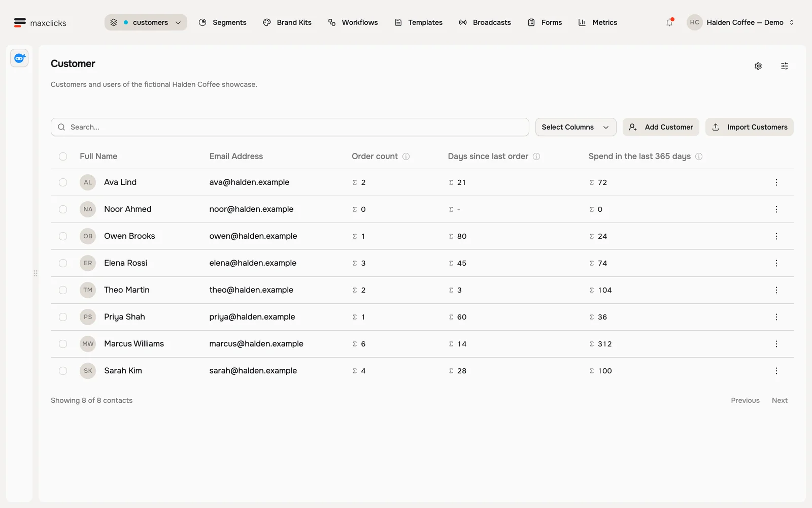Select the Owen Brooks row checkbox
The height and width of the screenshot is (508, 812).
point(63,236)
